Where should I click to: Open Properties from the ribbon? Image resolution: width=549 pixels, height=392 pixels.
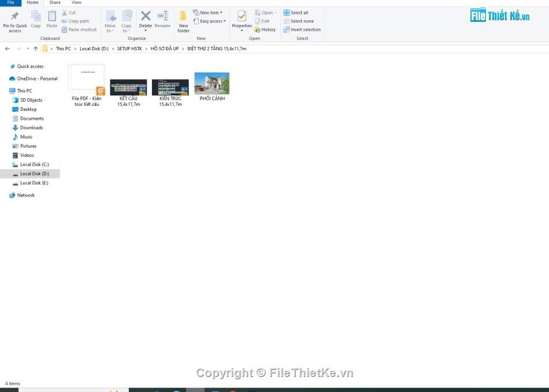[242, 19]
